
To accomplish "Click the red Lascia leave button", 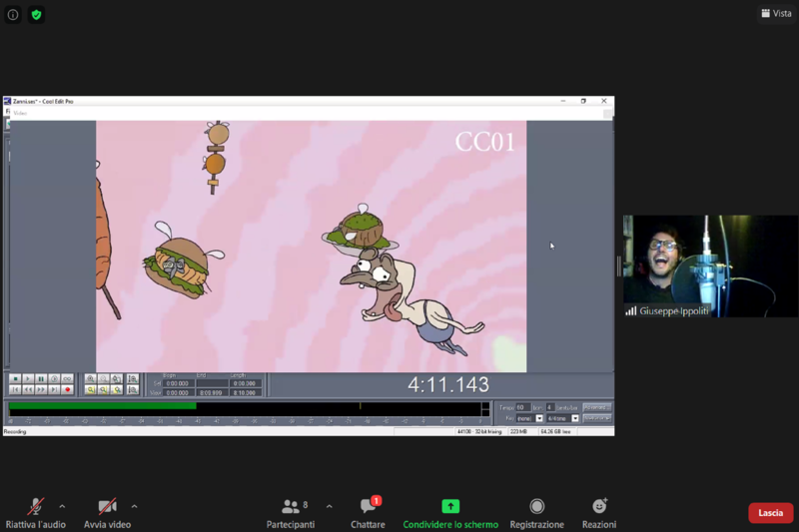I will (770, 513).
